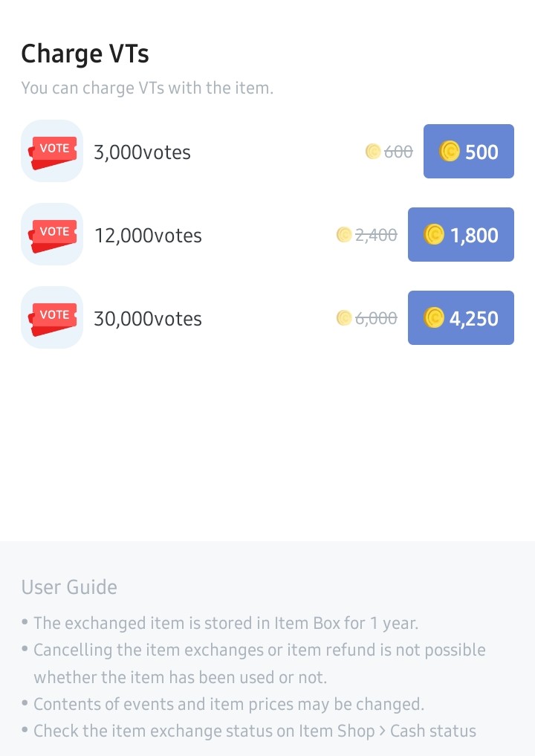
Task: Click the faded coin icon beside crossed-out 600
Action: 373,152
